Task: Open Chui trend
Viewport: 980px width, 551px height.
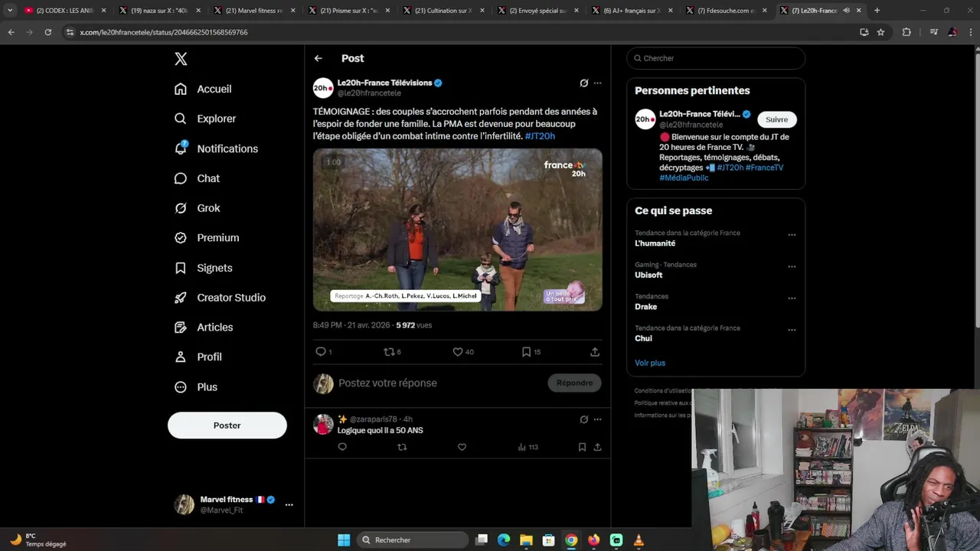Action: (x=643, y=338)
